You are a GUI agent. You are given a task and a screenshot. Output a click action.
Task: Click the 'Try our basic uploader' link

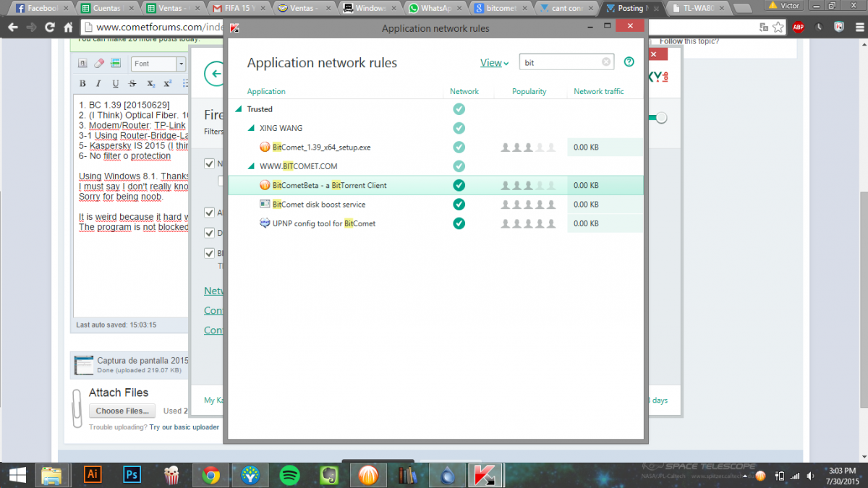point(184,427)
